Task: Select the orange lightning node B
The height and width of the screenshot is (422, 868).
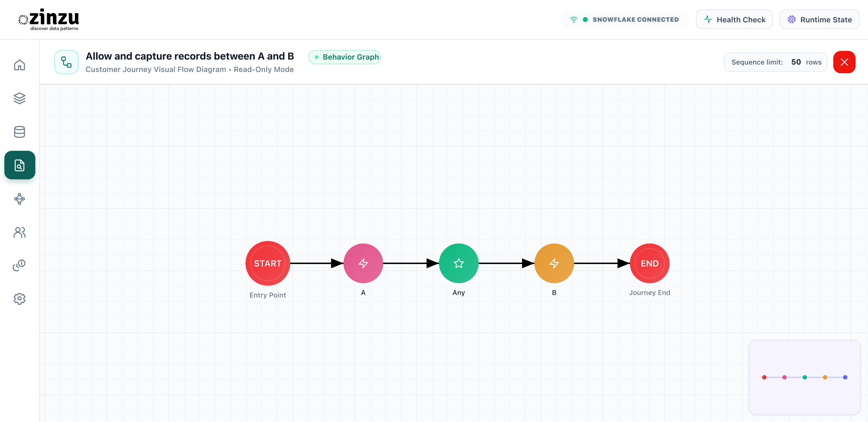Action: tap(554, 263)
